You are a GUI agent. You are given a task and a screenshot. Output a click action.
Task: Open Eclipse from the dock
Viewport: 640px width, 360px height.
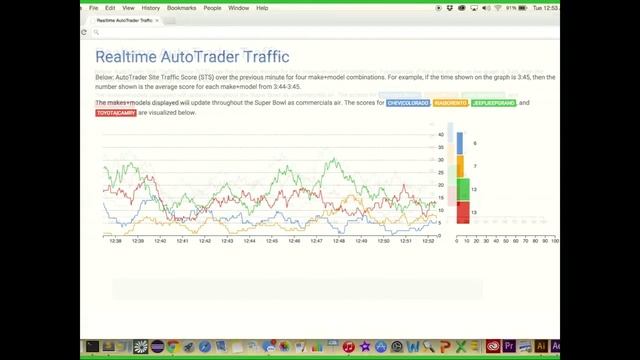(x=157, y=347)
